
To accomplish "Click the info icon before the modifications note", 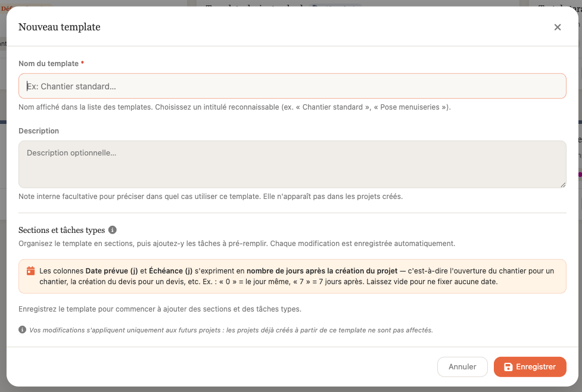I will pos(22,329).
